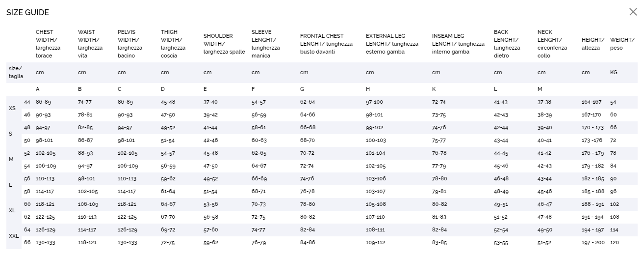Click the size/taglia header cell
This screenshot has height=256, width=644.
tap(16, 72)
